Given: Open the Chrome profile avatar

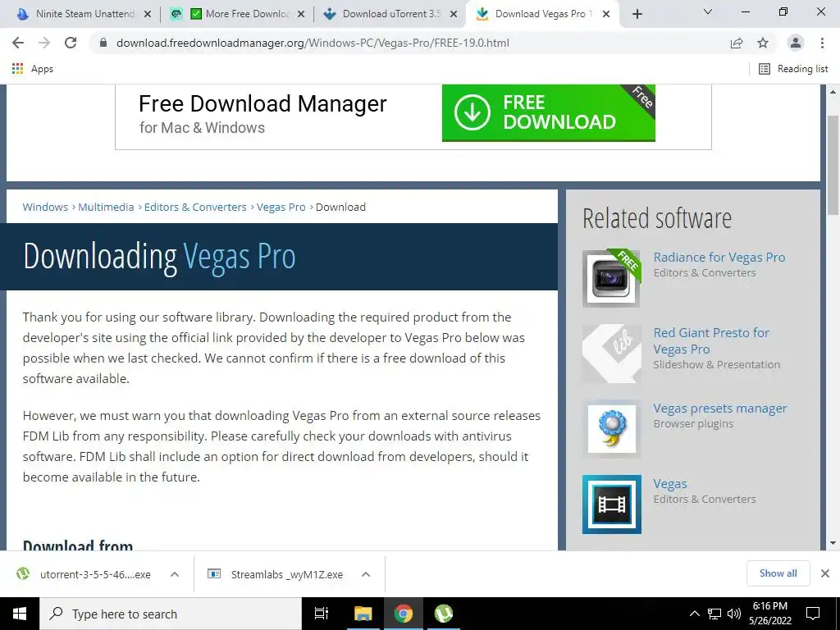Looking at the screenshot, I should (796, 43).
